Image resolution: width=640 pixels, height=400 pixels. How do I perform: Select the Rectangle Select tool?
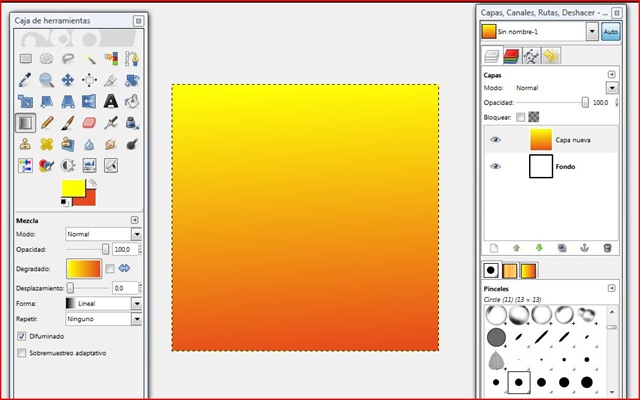point(26,58)
